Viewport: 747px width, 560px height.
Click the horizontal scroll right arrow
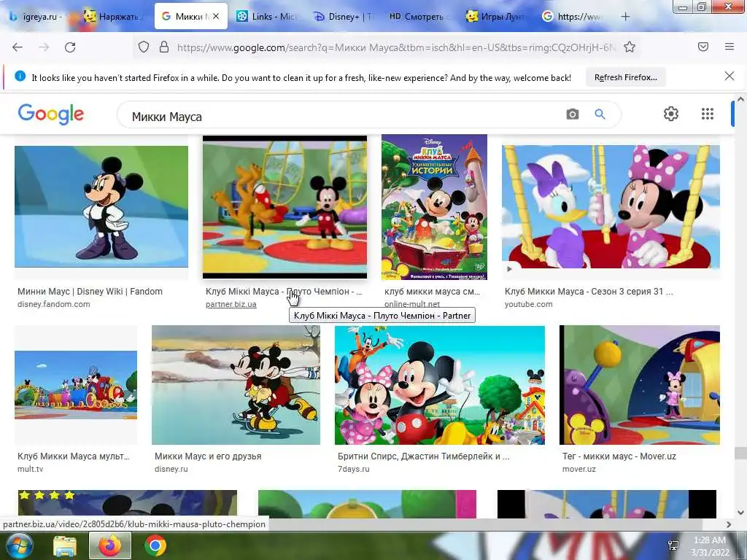pos(729,524)
